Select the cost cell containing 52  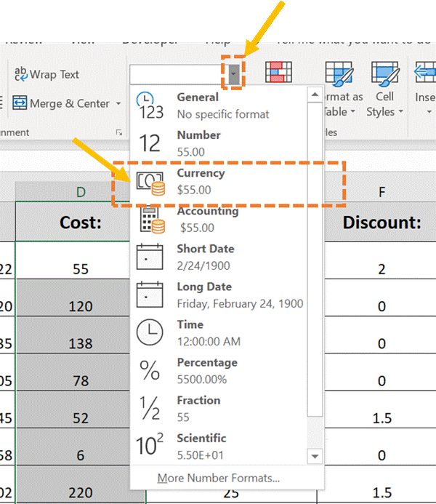point(73,410)
